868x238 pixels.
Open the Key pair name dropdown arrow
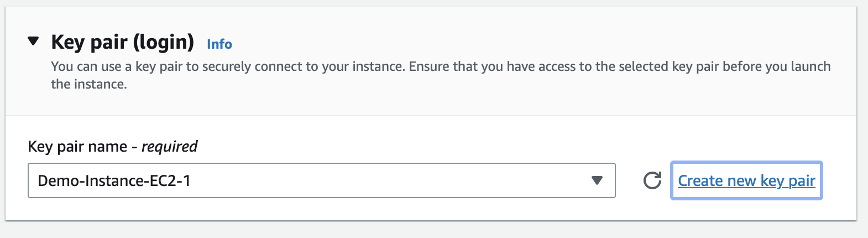pyautogui.click(x=597, y=180)
